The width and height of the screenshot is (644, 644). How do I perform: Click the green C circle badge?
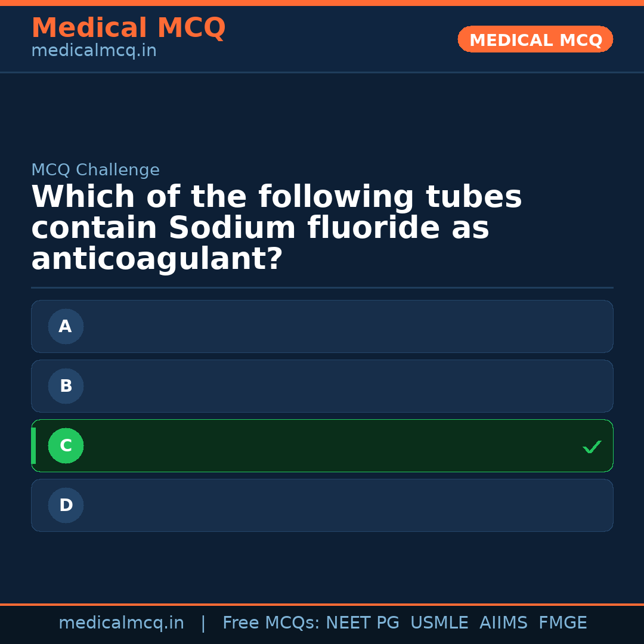point(66,446)
